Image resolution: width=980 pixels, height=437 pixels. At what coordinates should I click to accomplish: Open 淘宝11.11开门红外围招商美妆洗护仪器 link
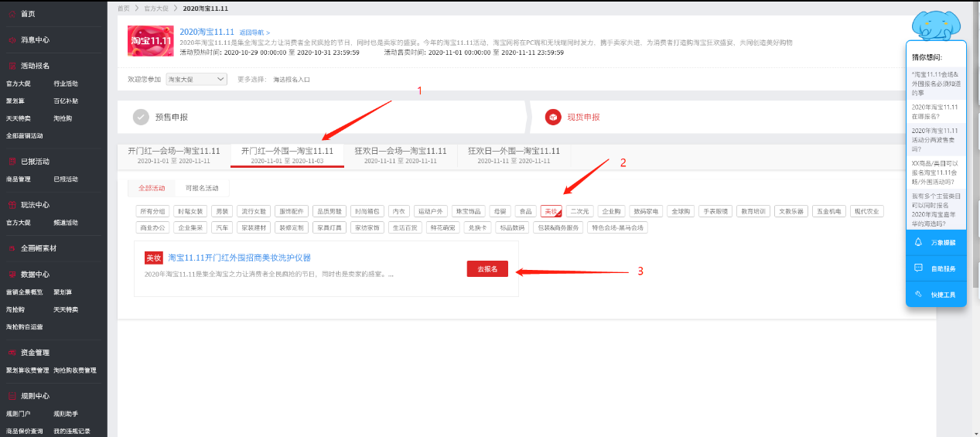click(239, 258)
